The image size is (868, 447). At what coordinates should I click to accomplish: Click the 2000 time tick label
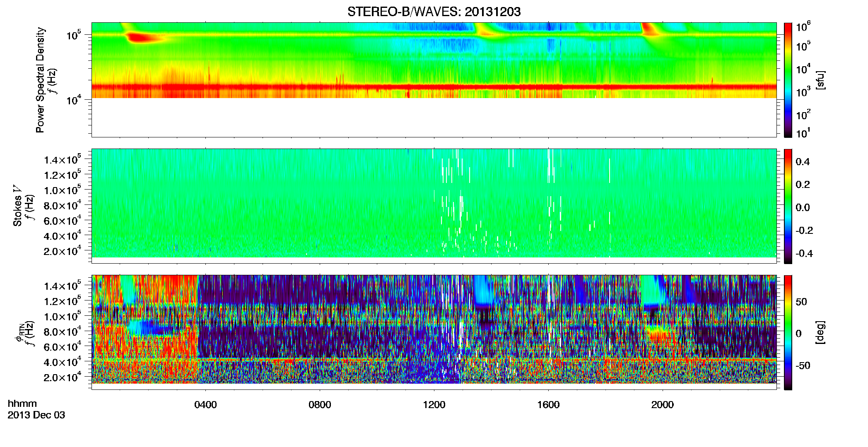(663, 404)
